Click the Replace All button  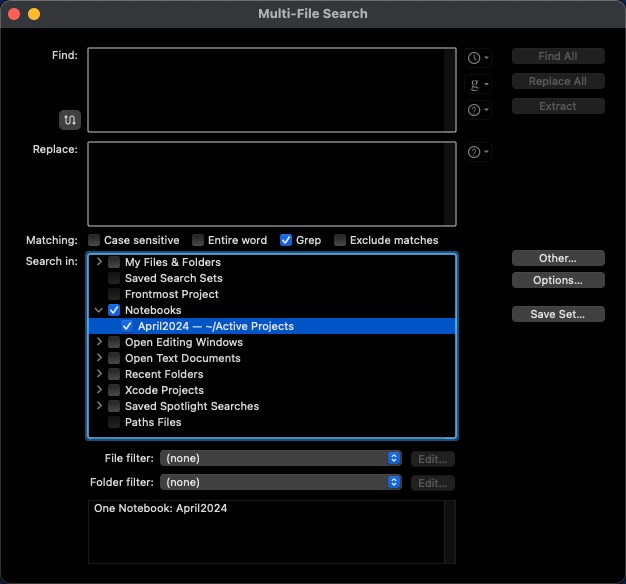(x=558, y=81)
